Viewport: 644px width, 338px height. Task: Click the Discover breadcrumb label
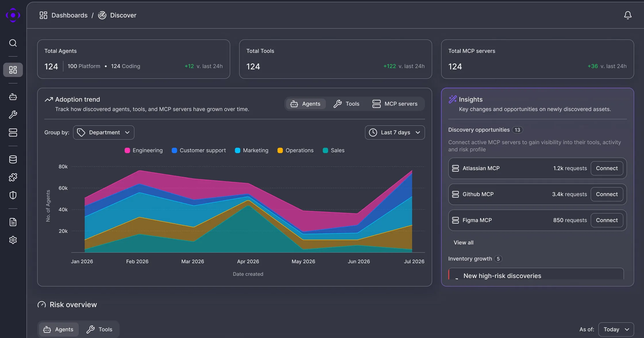point(123,15)
